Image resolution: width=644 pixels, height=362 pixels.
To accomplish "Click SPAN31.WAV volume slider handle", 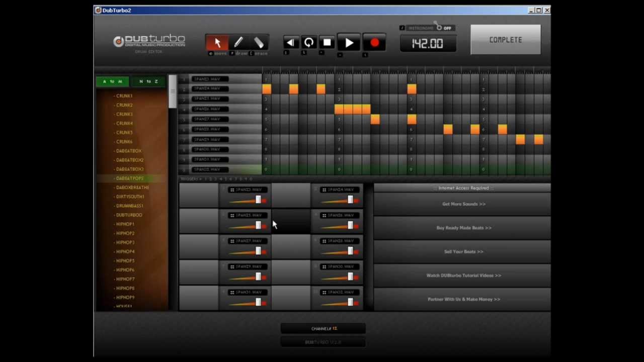I will coord(258,303).
